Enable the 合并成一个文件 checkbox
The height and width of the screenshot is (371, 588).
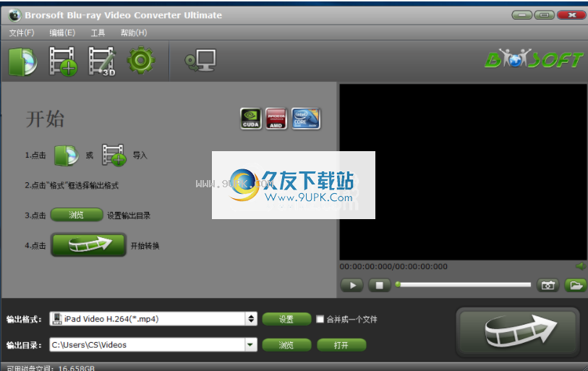320,319
